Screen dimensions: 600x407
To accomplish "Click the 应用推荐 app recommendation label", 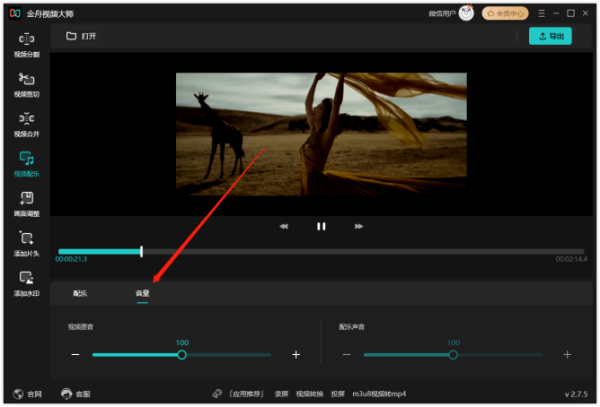I will [246, 394].
